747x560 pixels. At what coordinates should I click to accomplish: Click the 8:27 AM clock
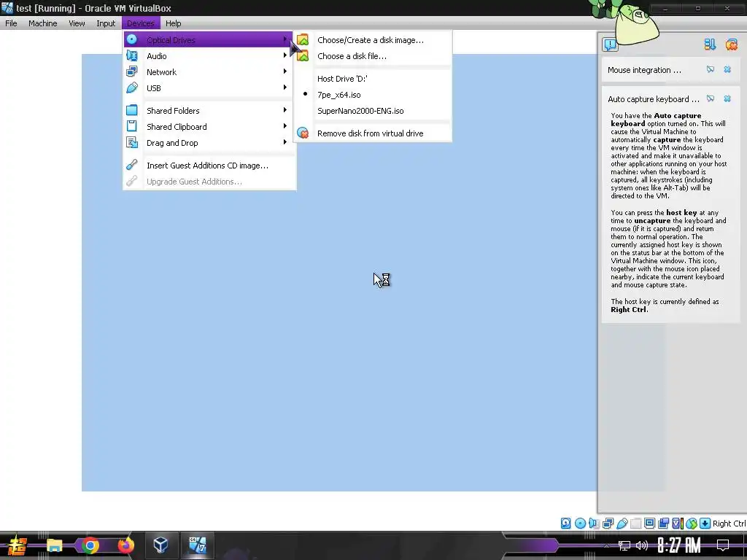click(678, 545)
